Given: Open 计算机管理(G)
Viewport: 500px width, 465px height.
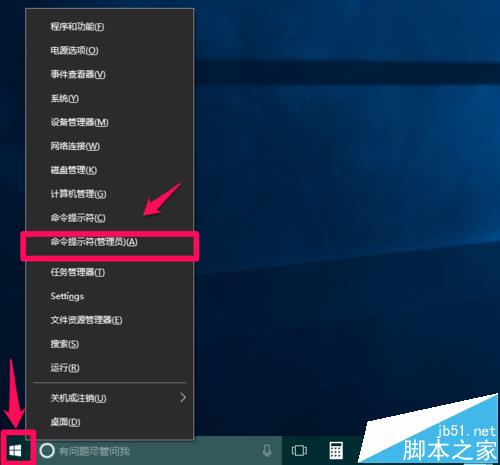Looking at the screenshot, I should pyautogui.click(x=110, y=194).
